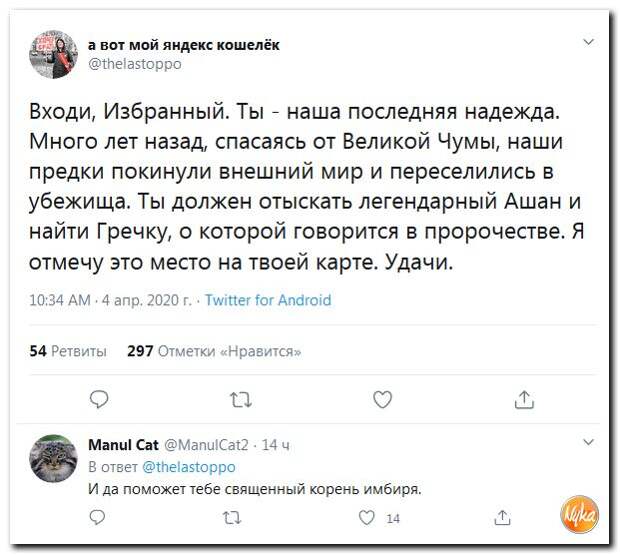Open the tweet author's avatar

(56, 53)
